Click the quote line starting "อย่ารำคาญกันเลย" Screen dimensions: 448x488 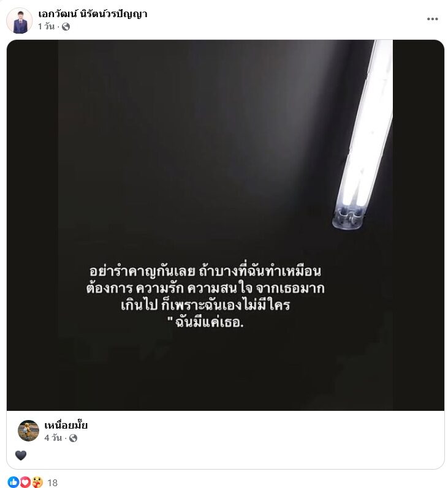(205, 271)
